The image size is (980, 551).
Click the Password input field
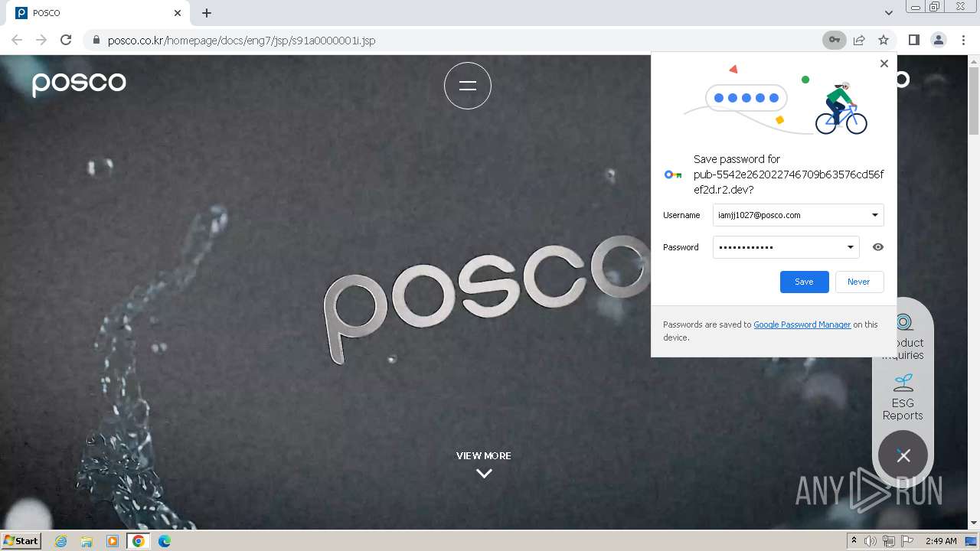coord(786,247)
